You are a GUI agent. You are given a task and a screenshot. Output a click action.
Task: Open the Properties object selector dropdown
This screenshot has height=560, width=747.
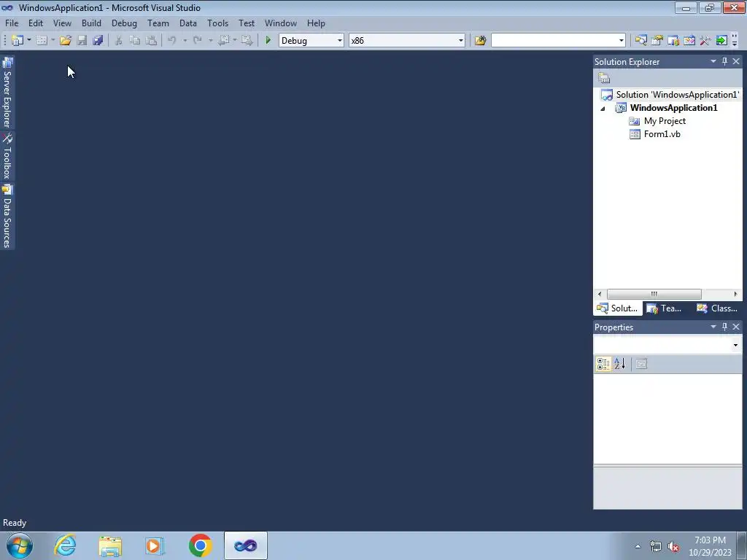(x=735, y=345)
